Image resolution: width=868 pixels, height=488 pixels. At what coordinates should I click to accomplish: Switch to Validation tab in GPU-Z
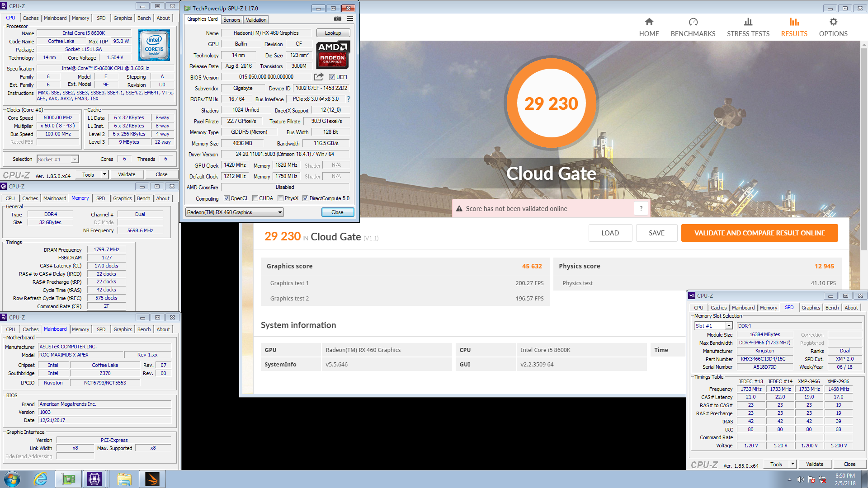pyautogui.click(x=256, y=20)
